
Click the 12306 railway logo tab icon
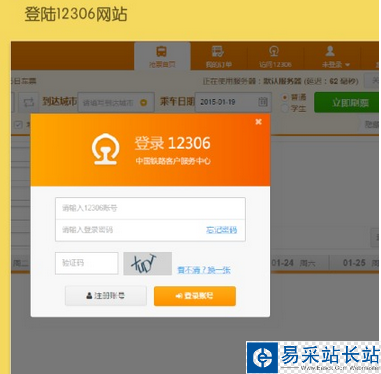tap(274, 51)
